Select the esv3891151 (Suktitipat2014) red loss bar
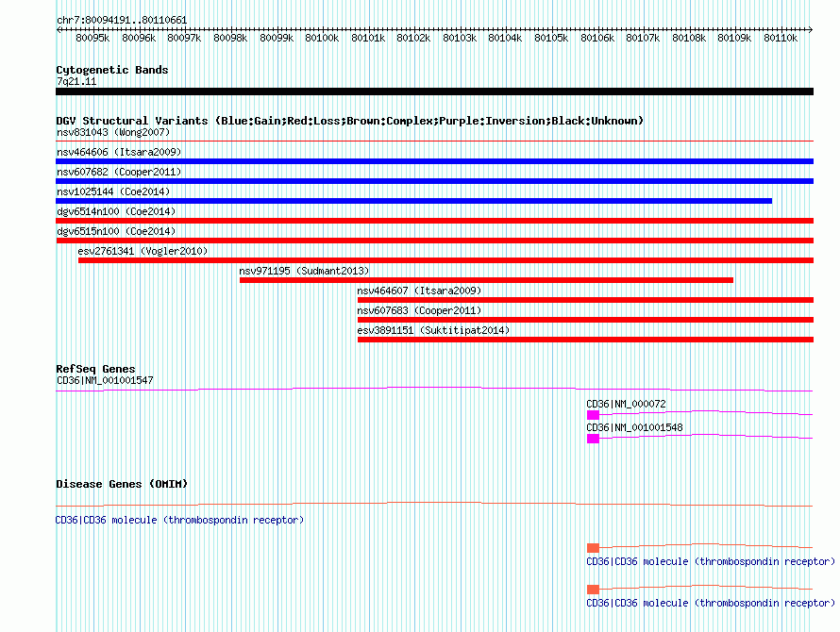Viewport: 840px width, 632px height. 585,340
